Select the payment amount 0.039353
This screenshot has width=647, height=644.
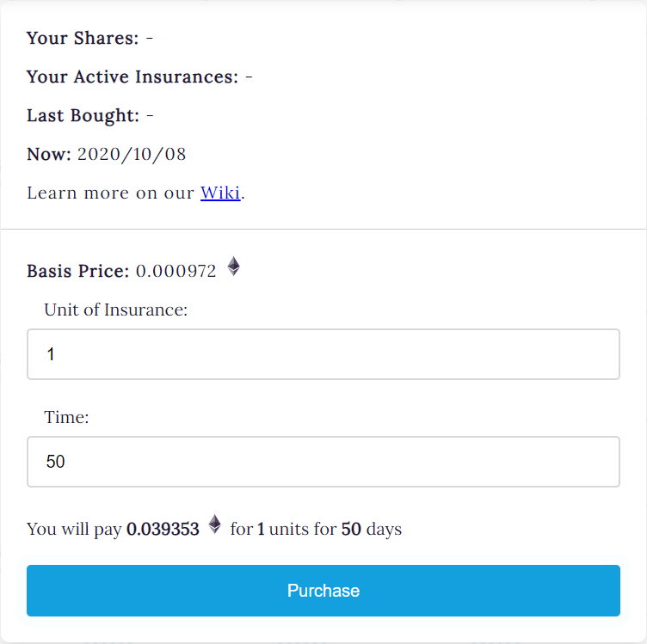[163, 529]
